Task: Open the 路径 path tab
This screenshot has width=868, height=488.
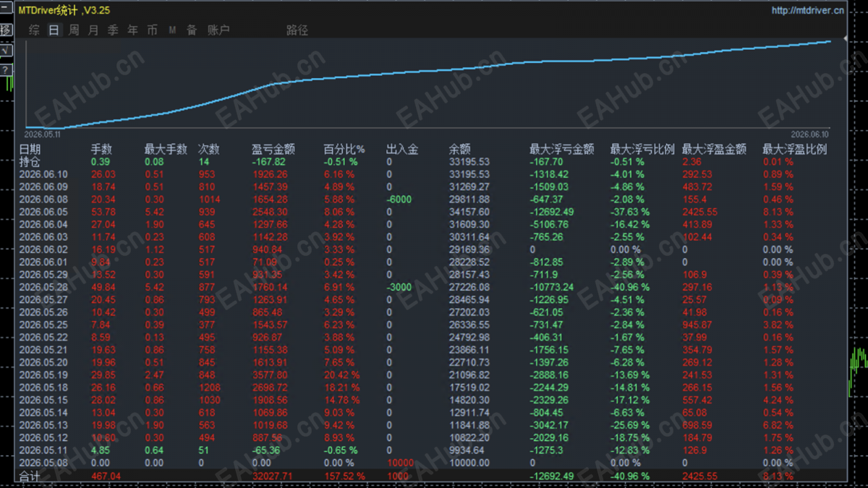Action: coord(297,30)
